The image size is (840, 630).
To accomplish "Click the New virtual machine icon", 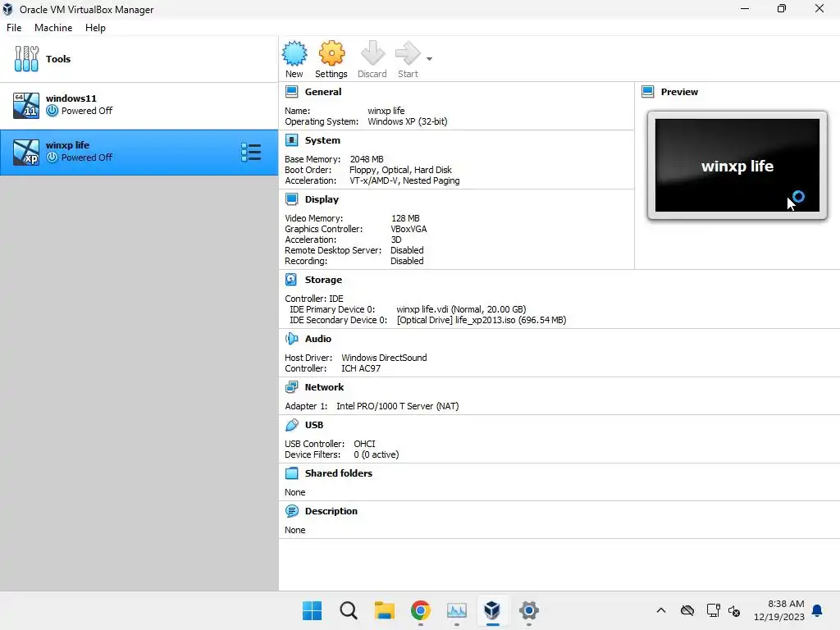I will [x=294, y=53].
